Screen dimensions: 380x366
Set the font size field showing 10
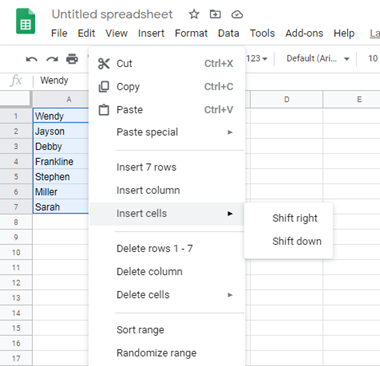tap(373, 59)
